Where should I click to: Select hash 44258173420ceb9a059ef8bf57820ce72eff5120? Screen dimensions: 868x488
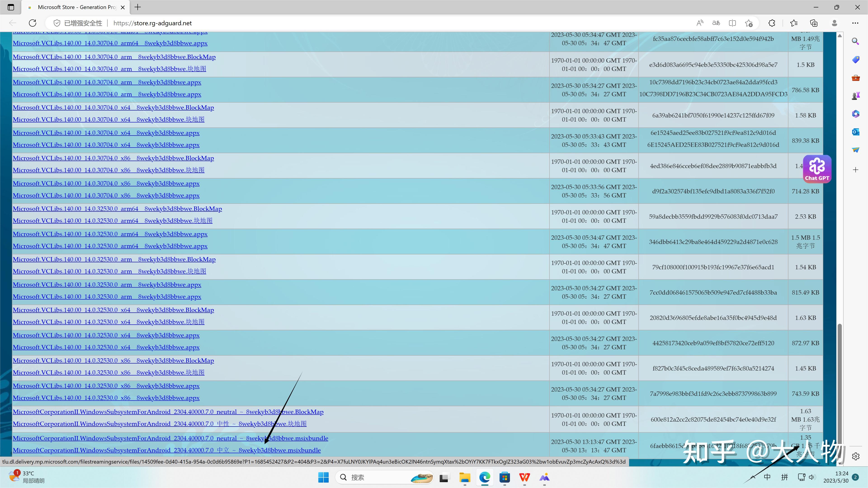[713, 343]
